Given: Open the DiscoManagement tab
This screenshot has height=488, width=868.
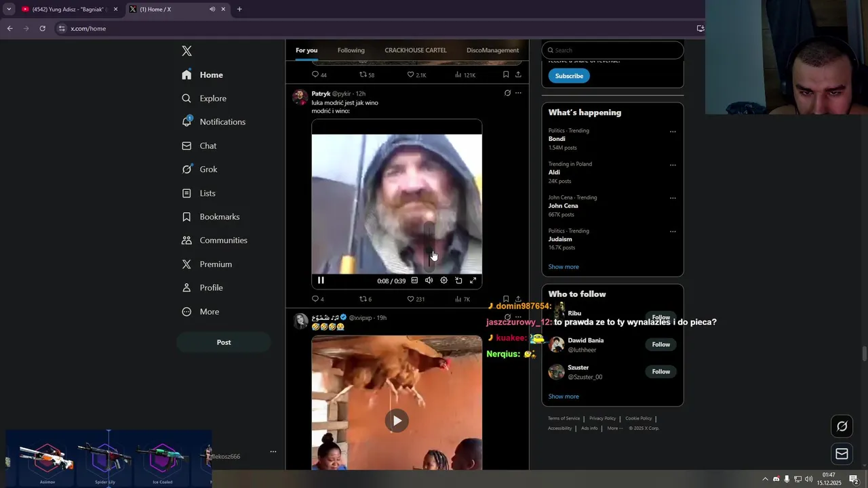Looking at the screenshot, I should click(x=493, y=50).
